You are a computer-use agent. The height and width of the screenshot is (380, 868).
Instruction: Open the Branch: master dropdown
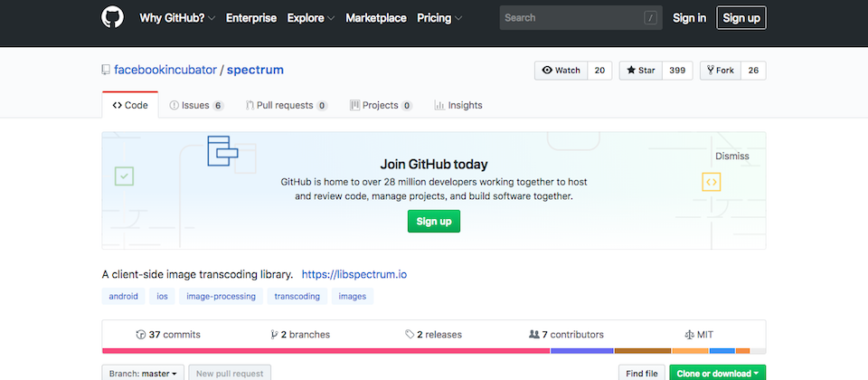coord(144,373)
